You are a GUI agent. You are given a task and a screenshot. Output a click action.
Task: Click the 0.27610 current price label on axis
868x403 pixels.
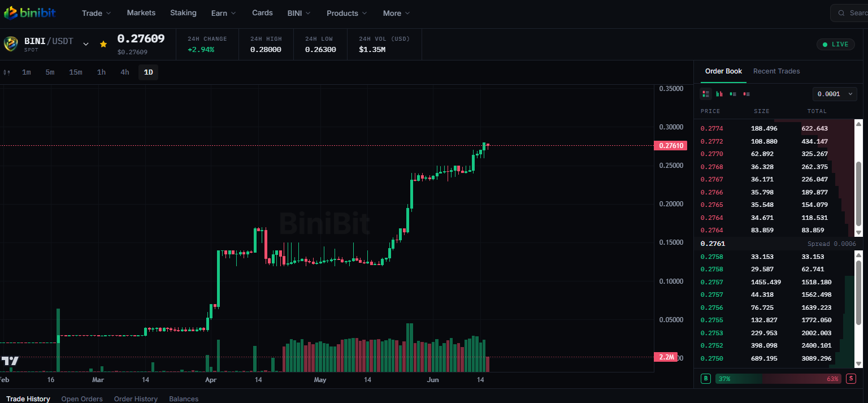[x=670, y=146]
